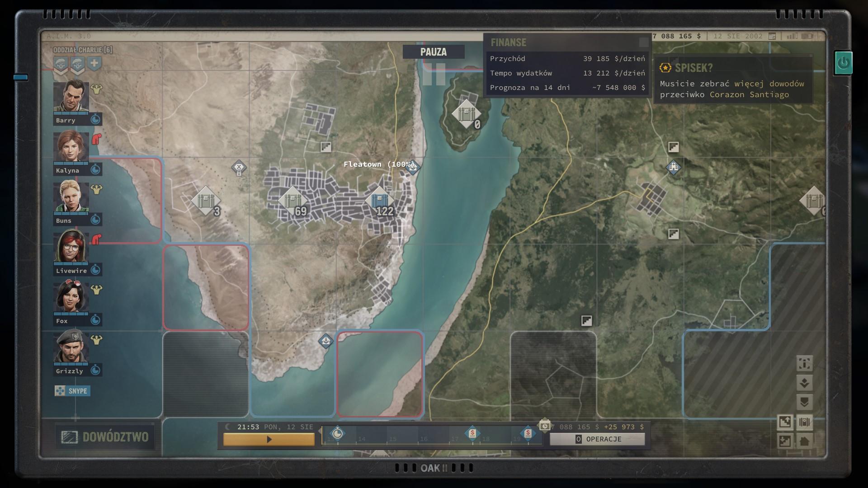
Task: Open Fox's operation timer icon
Action: pos(95,320)
